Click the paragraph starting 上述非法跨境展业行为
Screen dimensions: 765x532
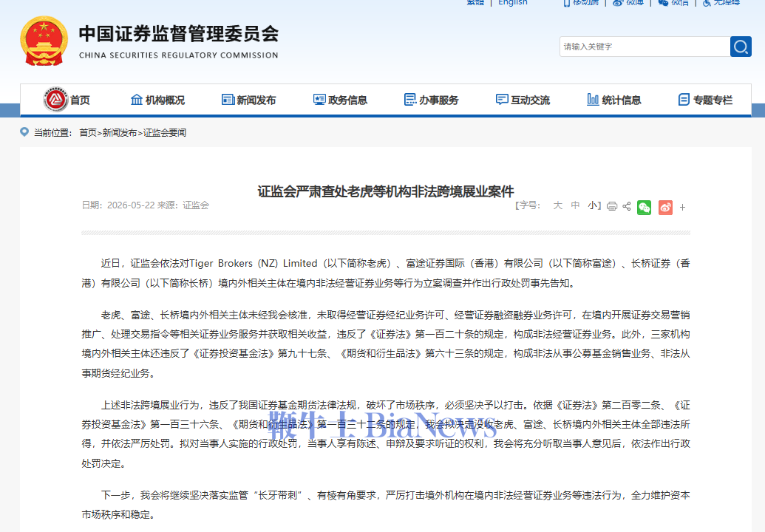pos(385,434)
